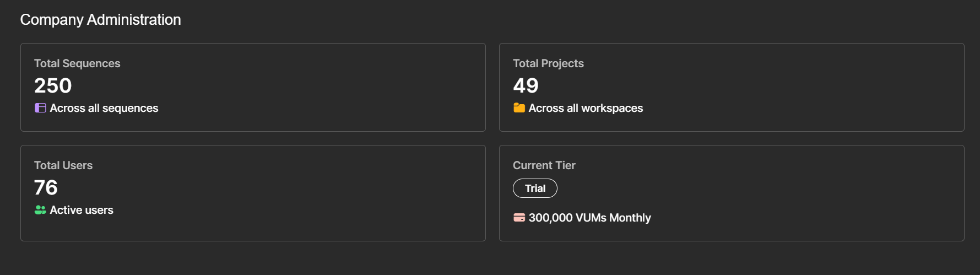Viewport: 980px width, 275px height.
Task: Click the Across all sequences text
Action: pos(104,108)
